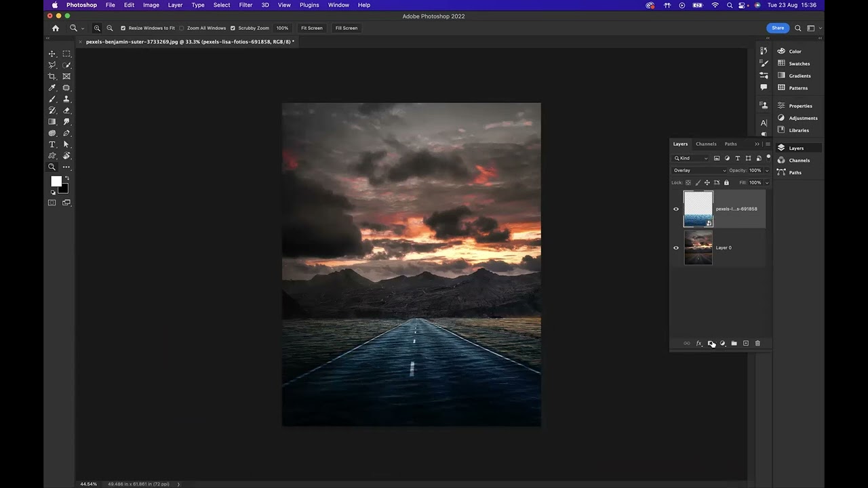
Task: Turn layer filtering on or off
Action: (768, 157)
